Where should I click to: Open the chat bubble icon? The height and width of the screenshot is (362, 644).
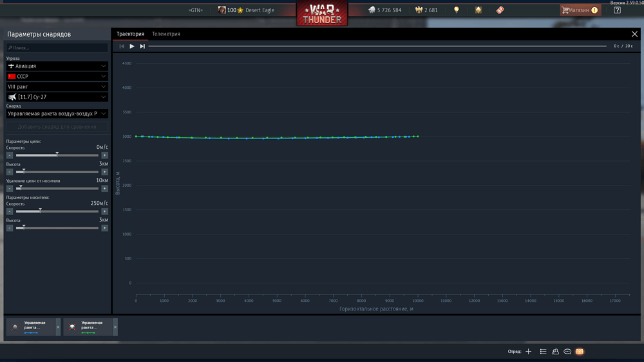pos(567,351)
